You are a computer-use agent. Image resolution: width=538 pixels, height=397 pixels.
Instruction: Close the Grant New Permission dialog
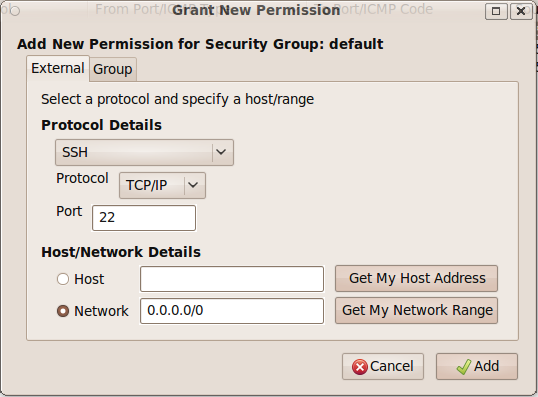click(x=521, y=11)
